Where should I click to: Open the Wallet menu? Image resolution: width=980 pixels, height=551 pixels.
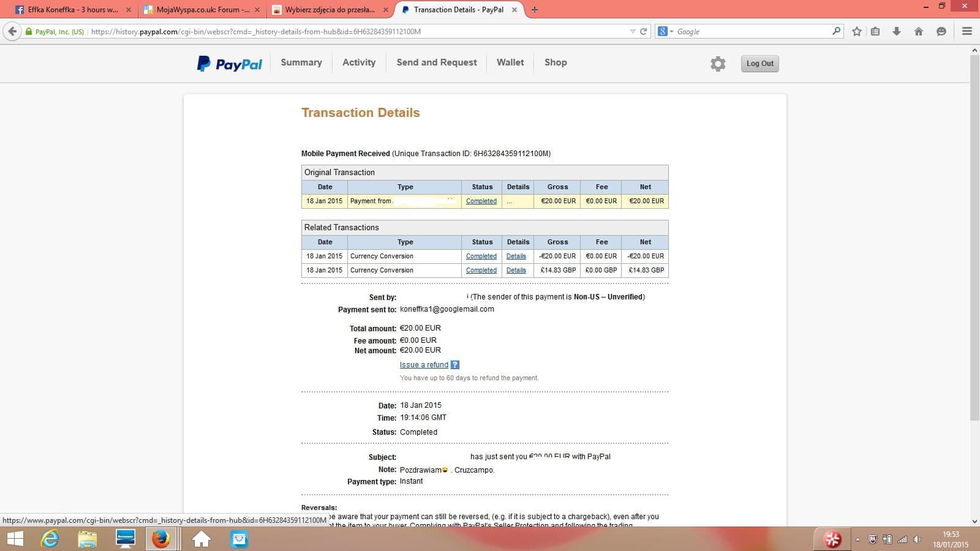pos(510,62)
